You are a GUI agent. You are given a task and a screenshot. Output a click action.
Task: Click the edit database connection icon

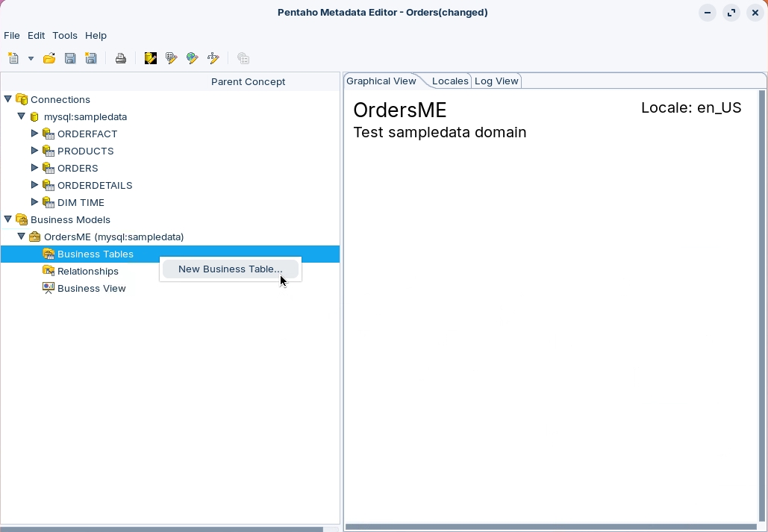[151, 58]
